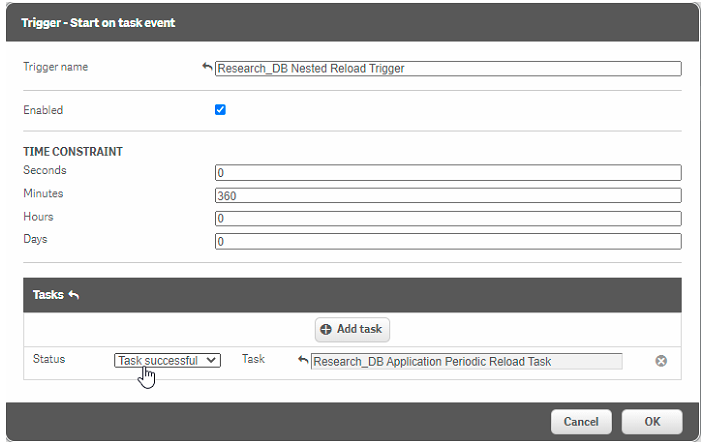Screen dimensions: 707x443
Task: Remove the Research_DB reload task row
Action: (661, 361)
